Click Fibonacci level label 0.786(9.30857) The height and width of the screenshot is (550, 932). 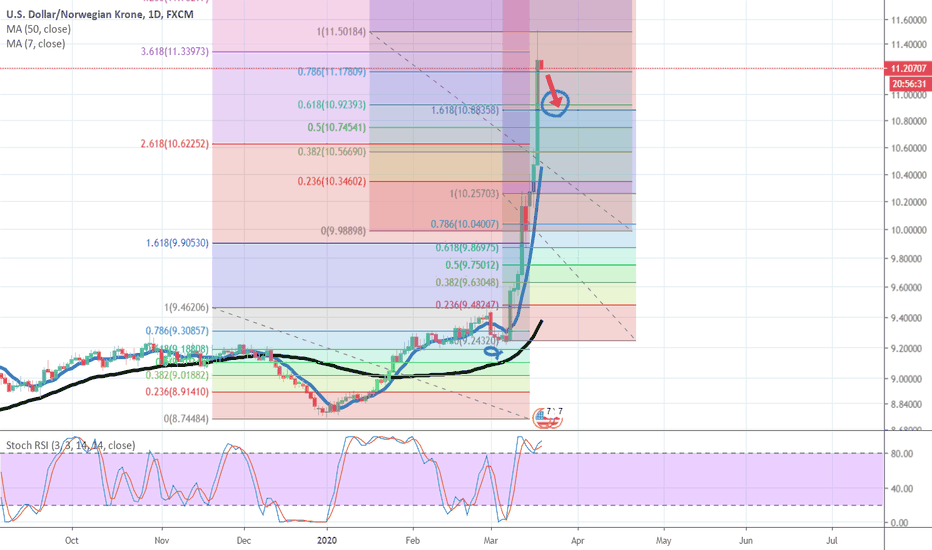coord(177,331)
